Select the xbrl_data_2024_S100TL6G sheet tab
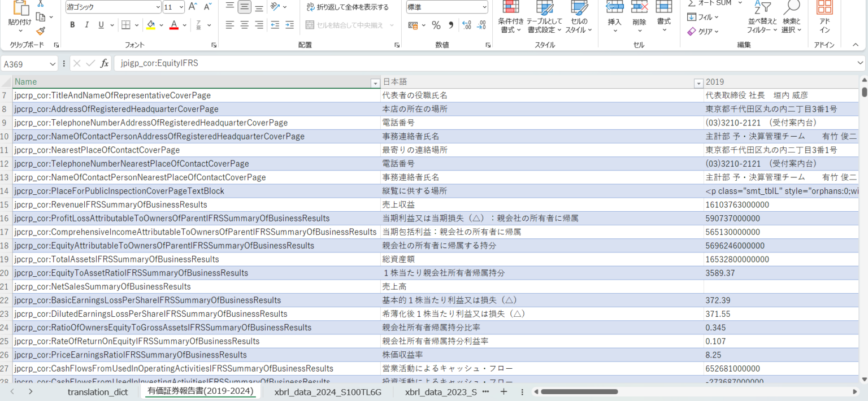The image size is (868, 401). tap(328, 391)
